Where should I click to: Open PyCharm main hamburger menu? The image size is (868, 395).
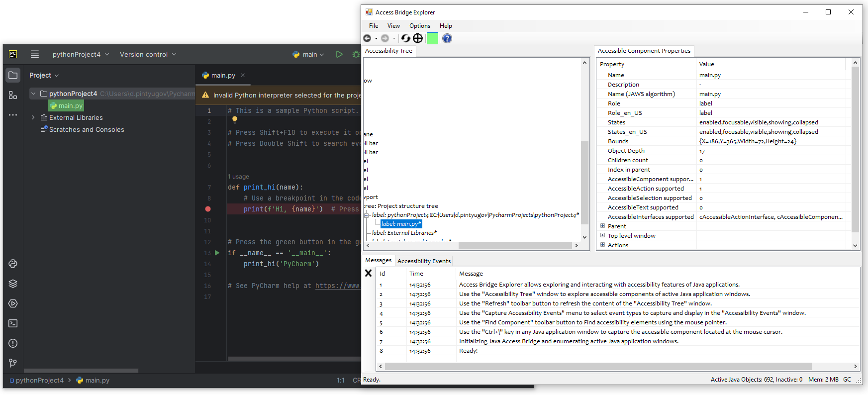35,54
